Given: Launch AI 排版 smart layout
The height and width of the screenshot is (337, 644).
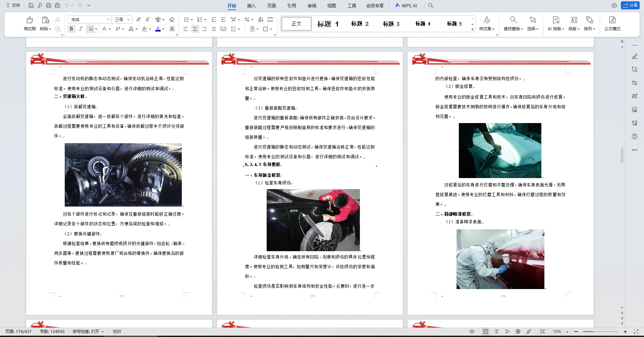Looking at the screenshot, I should [x=555, y=24].
